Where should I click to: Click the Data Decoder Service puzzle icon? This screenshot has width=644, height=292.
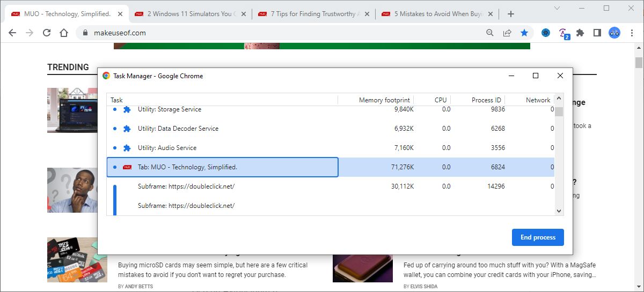coord(127,129)
